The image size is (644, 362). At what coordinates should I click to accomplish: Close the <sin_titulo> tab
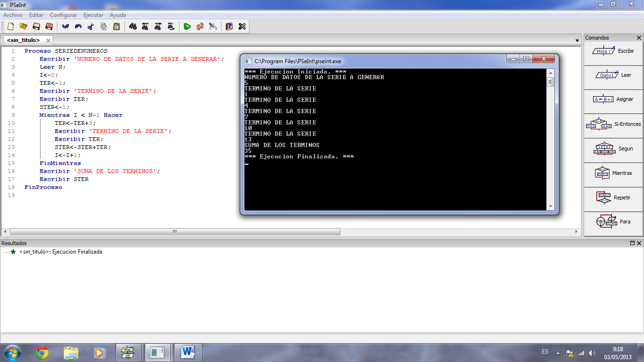48,41
